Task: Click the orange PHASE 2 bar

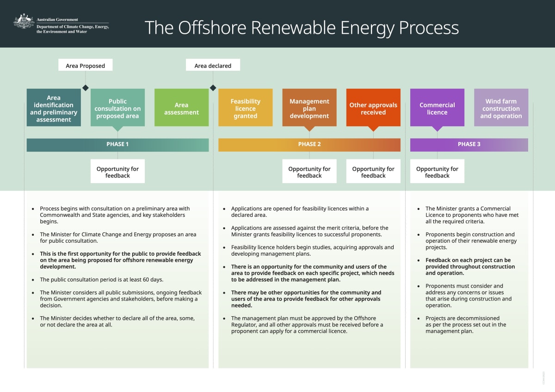Action: point(309,144)
